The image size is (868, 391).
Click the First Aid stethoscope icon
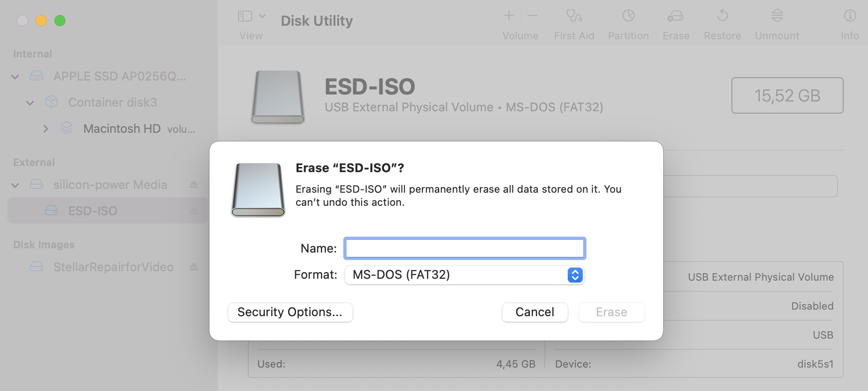(x=574, y=16)
